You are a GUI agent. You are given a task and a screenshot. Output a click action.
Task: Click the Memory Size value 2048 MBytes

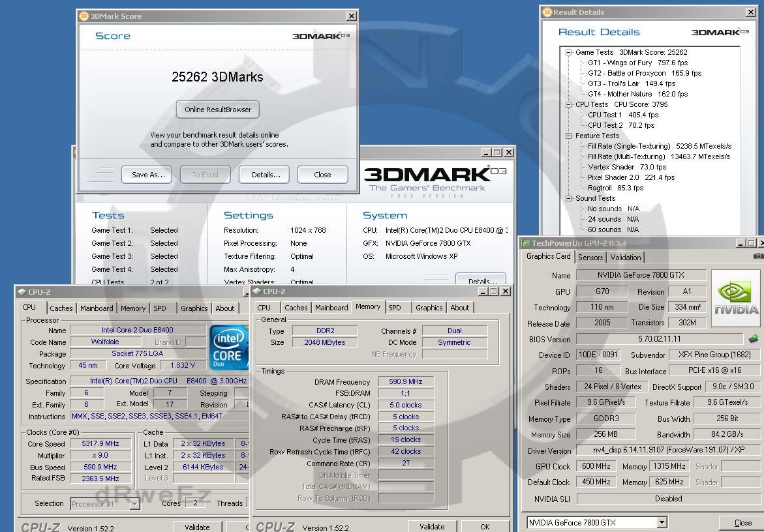coord(324,342)
